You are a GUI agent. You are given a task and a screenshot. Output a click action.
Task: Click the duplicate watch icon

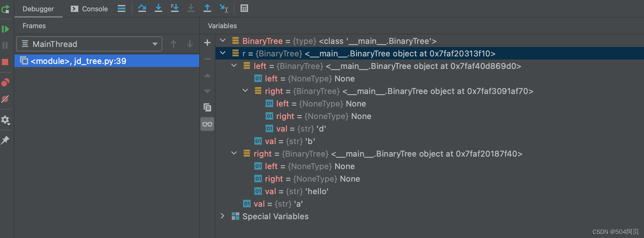coord(207,108)
